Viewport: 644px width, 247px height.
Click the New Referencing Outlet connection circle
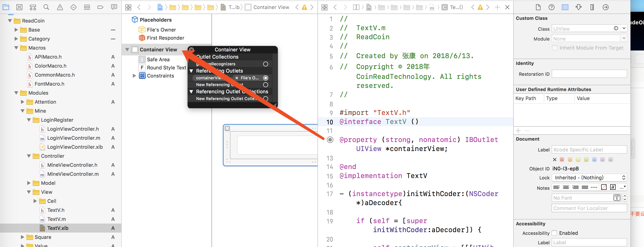(x=265, y=85)
